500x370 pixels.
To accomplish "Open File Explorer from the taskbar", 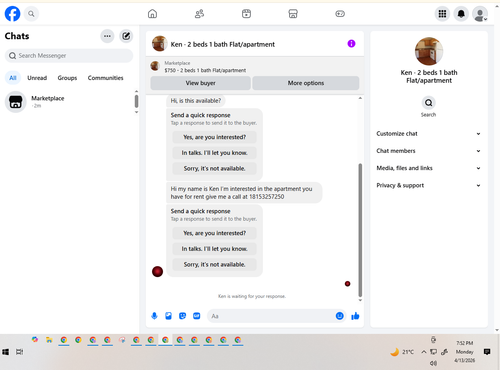I will point(49,340).
